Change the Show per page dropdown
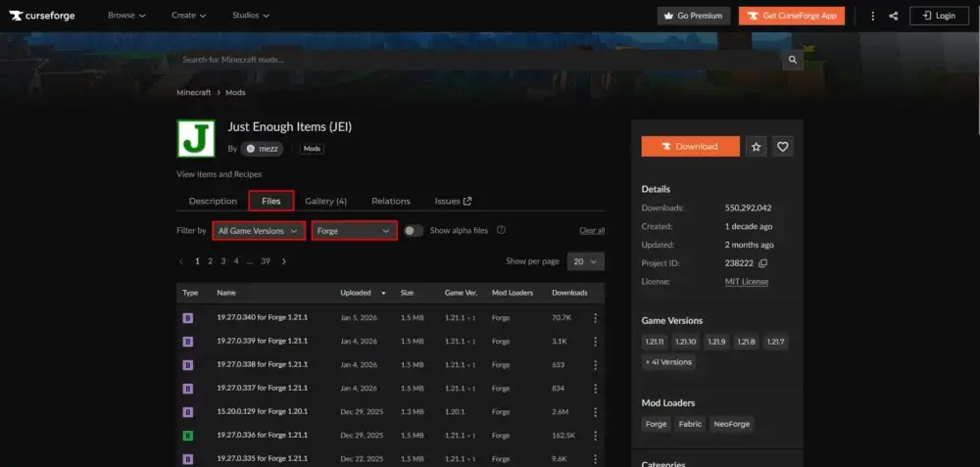The image size is (980, 467). [x=585, y=261]
